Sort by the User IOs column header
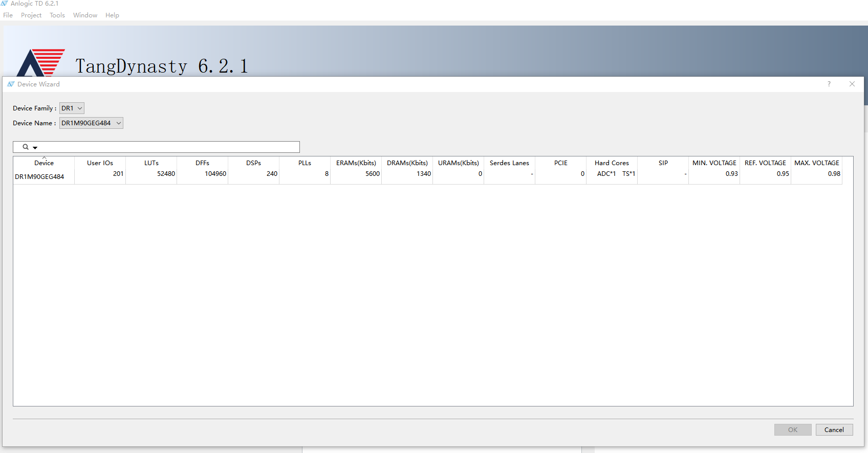868x453 pixels. pyautogui.click(x=100, y=163)
